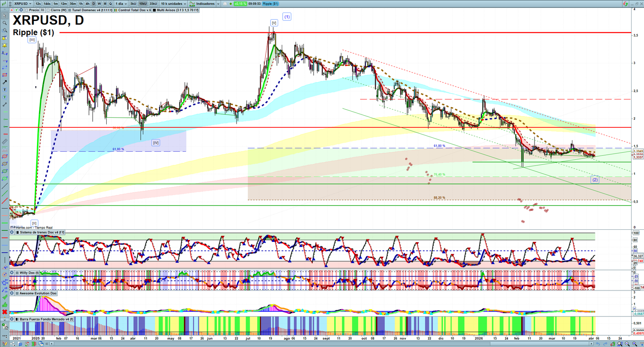
Task: Select the Monthly (M) timeframe button
Action: click(105, 4)
